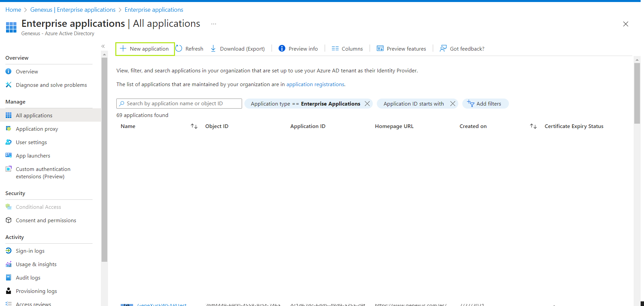The width and height of the screenshot is (644, 306).
Task: Click the Consent and permissions cube icon
Action: pyautogui.click(x=9, y=220)
